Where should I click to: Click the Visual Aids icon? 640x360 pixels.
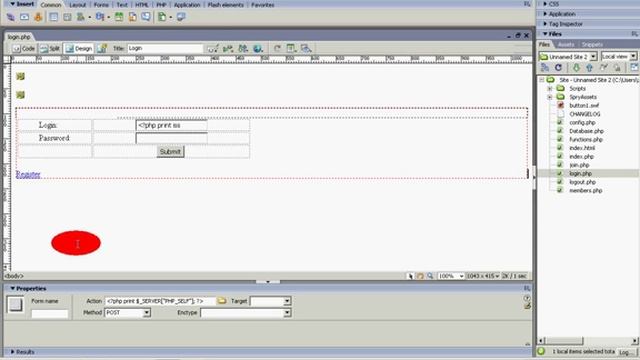(x=306, y=49)
